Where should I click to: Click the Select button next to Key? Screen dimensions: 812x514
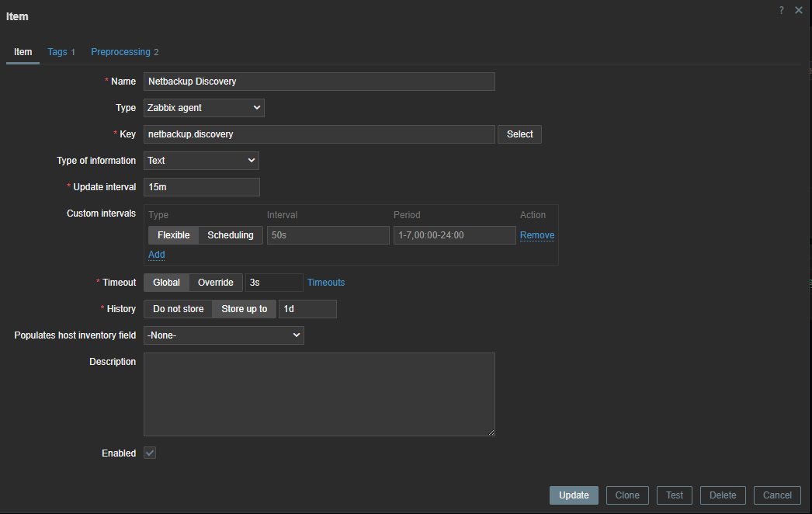519,134
